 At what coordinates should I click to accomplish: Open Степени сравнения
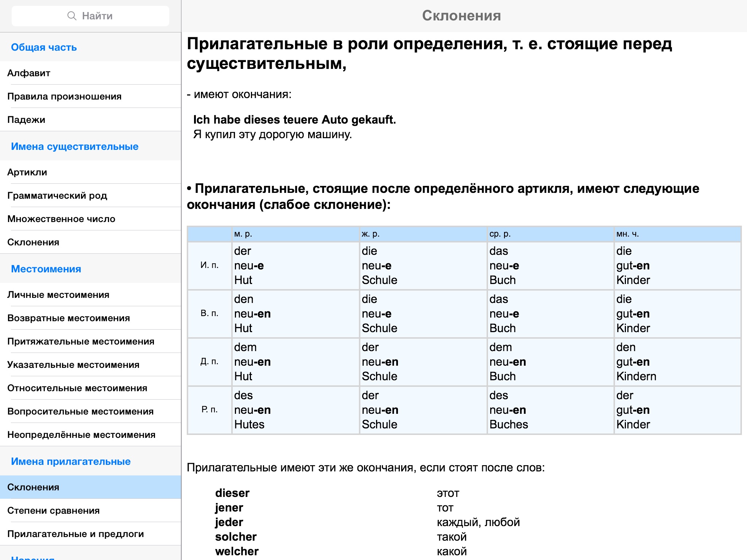[90, 510]
